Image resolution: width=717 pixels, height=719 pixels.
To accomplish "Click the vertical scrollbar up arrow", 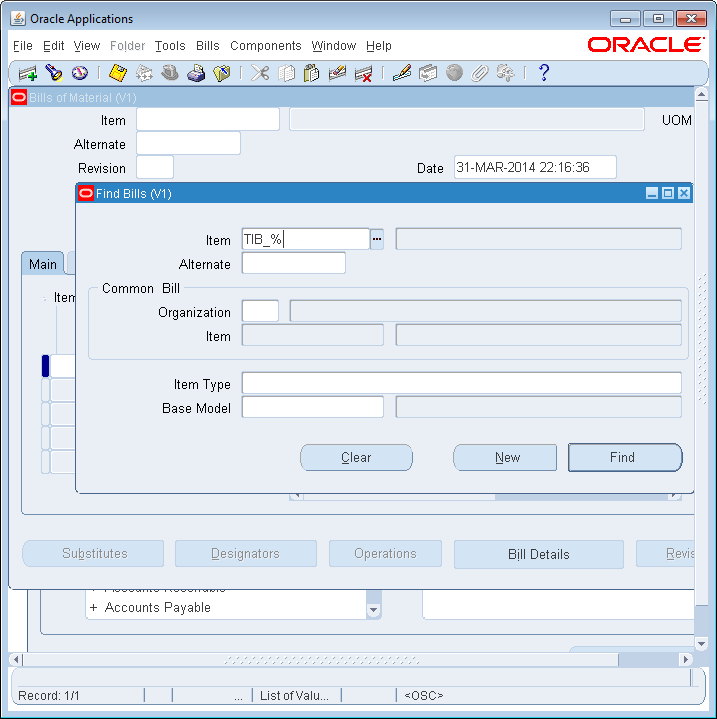I will pyautogui.click(x=701, y=94).
